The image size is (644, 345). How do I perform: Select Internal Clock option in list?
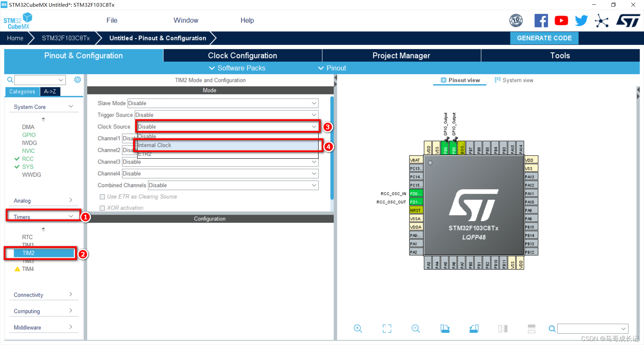point(227,145)
